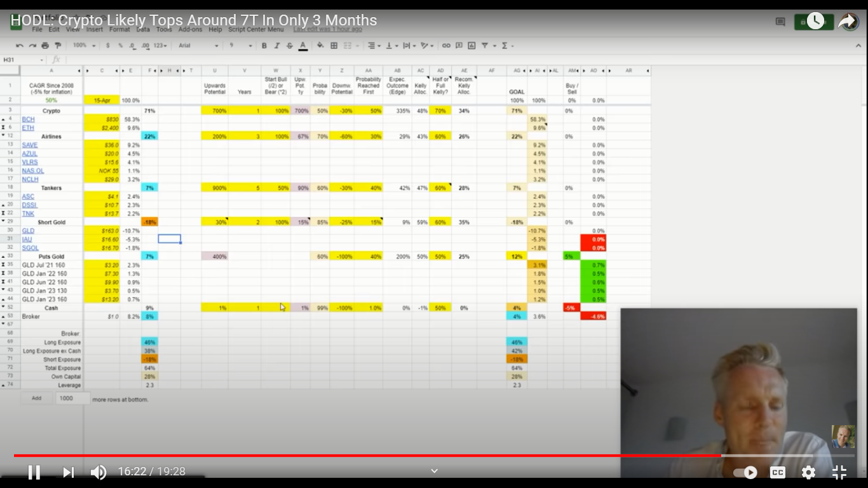Open the Add-ons menu

click(x=191, y=29)
